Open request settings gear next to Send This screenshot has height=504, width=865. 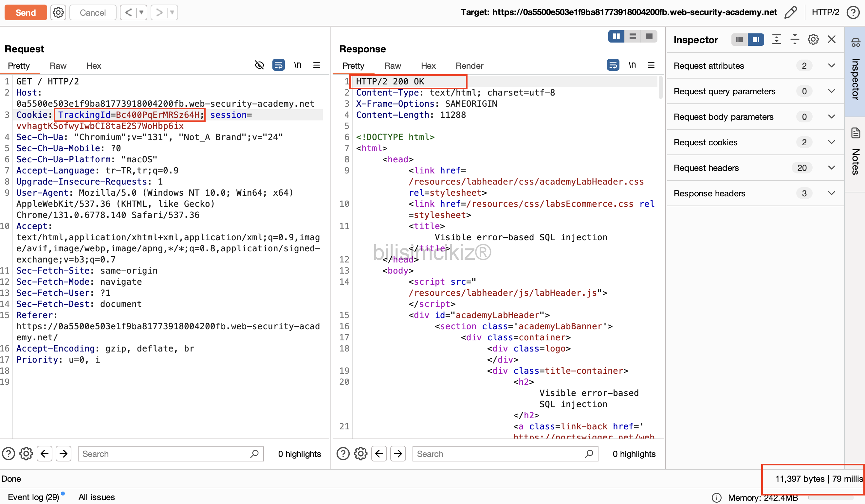point(58,12)
